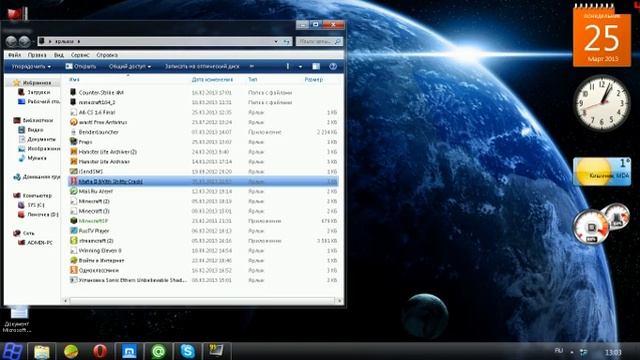640x360 pixels.
Task: Click RU language indicator in tray
Action: coord(559,351)
